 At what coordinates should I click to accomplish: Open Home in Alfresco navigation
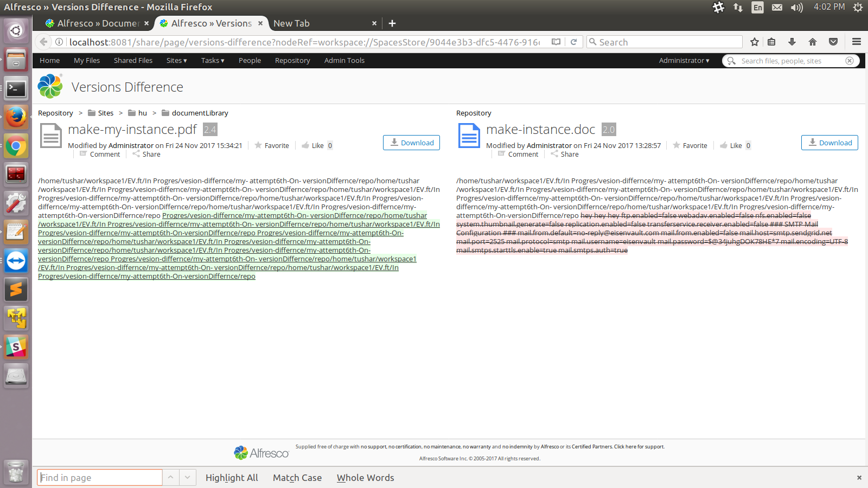click(49, 60)
